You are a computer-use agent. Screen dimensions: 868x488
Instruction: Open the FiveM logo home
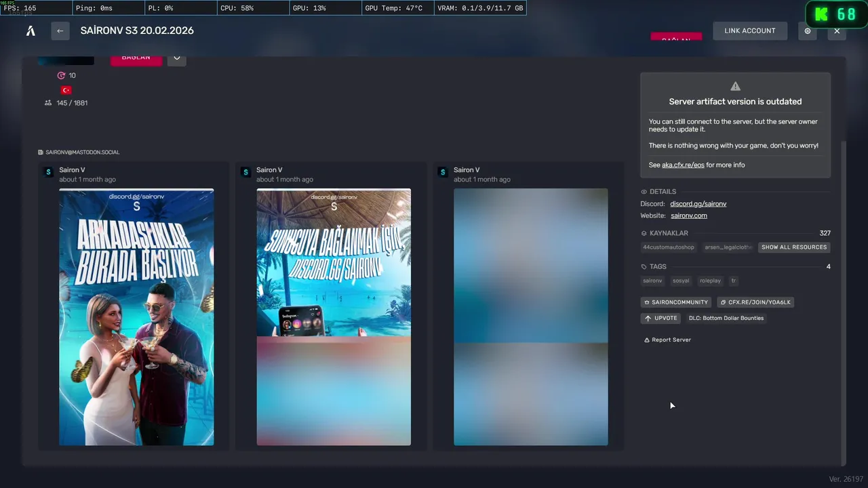click(x=31, y=30)
